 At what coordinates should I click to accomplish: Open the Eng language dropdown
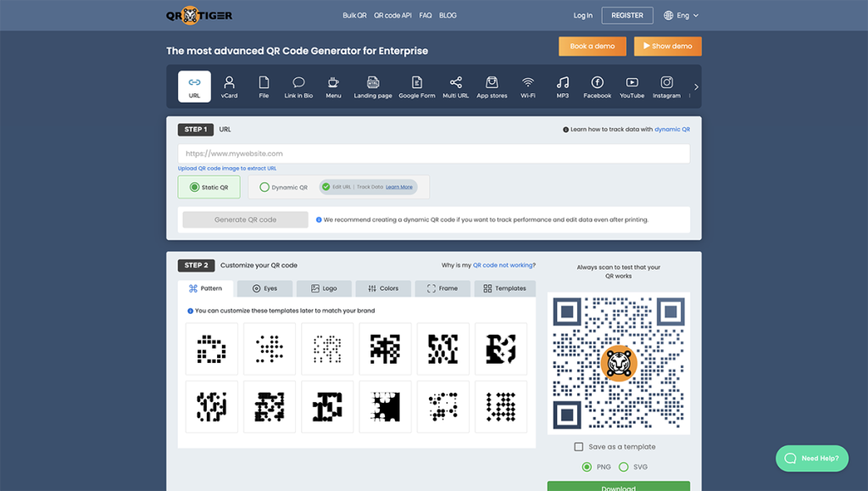681,14
